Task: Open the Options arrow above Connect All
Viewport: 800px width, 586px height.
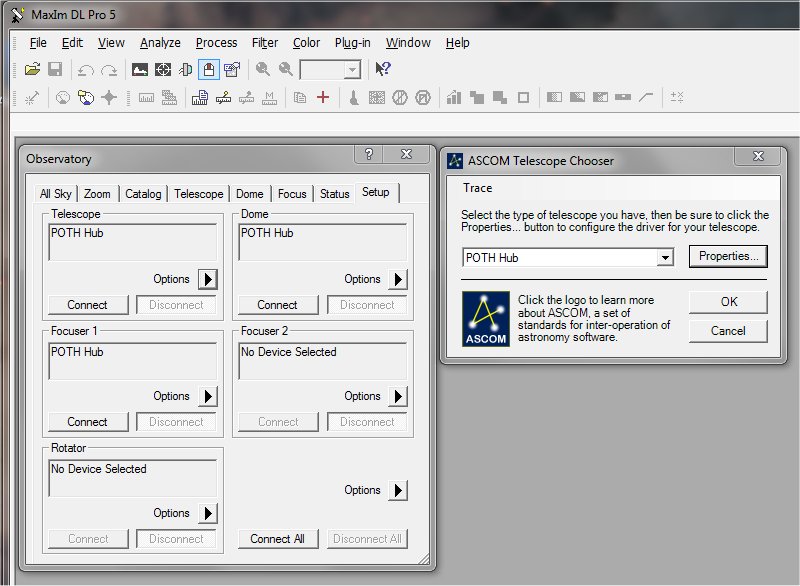Action: (x=398, y=490)
